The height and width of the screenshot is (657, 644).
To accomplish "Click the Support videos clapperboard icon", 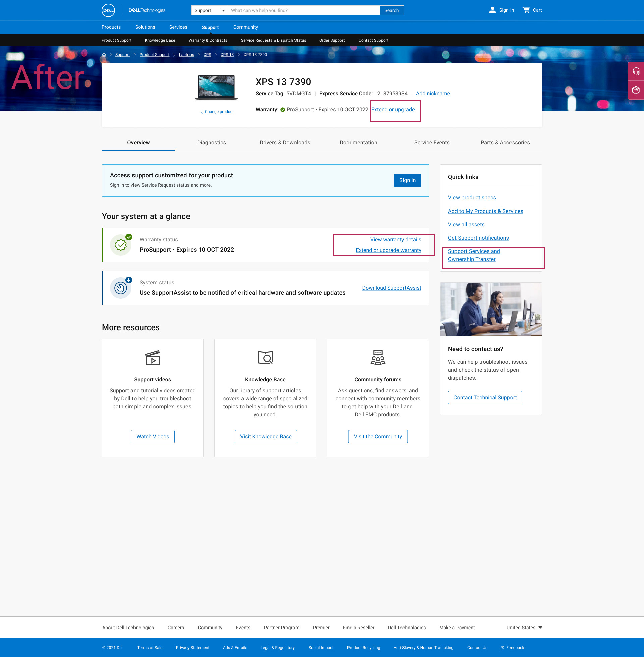I will click(x=153, y=358).
